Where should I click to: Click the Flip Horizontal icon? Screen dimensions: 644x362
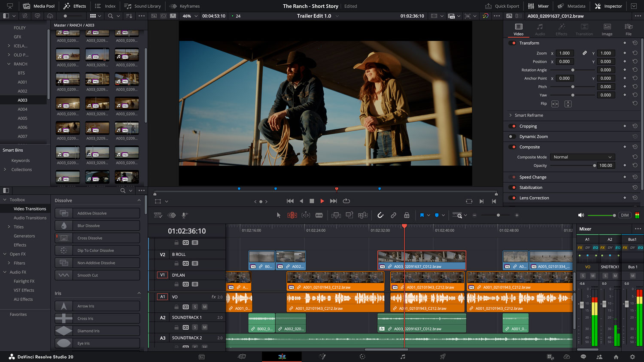point(555,104)
